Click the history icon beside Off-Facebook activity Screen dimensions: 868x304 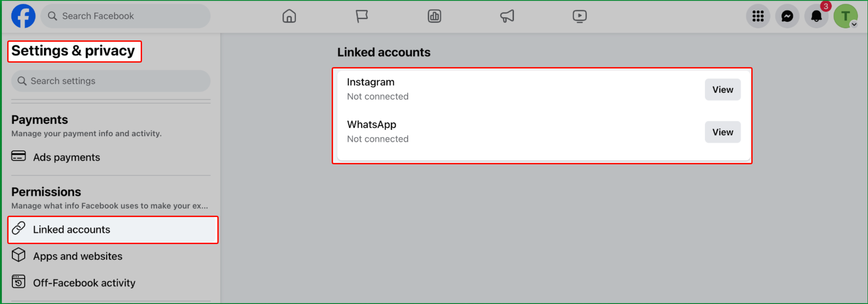pos(18,281)
